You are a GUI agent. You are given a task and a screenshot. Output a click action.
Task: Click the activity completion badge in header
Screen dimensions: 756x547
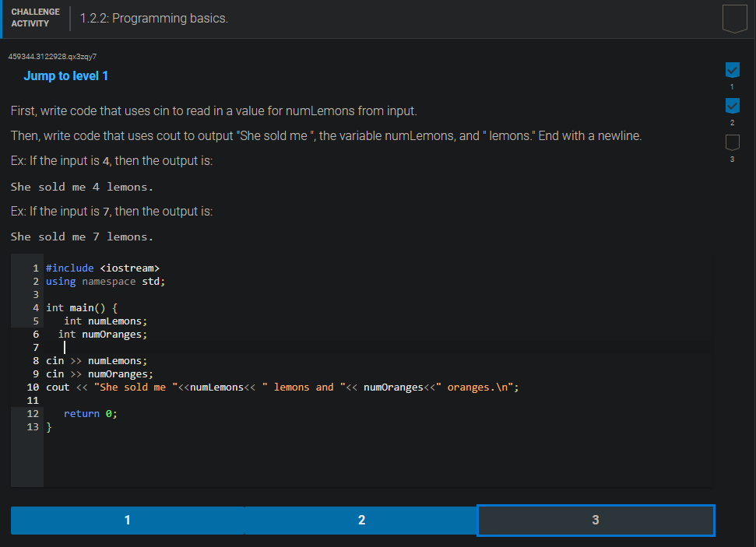734,19
